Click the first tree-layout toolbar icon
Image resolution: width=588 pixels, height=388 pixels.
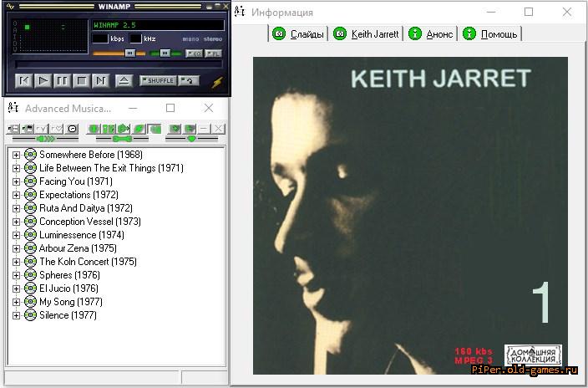click(13, 129)
